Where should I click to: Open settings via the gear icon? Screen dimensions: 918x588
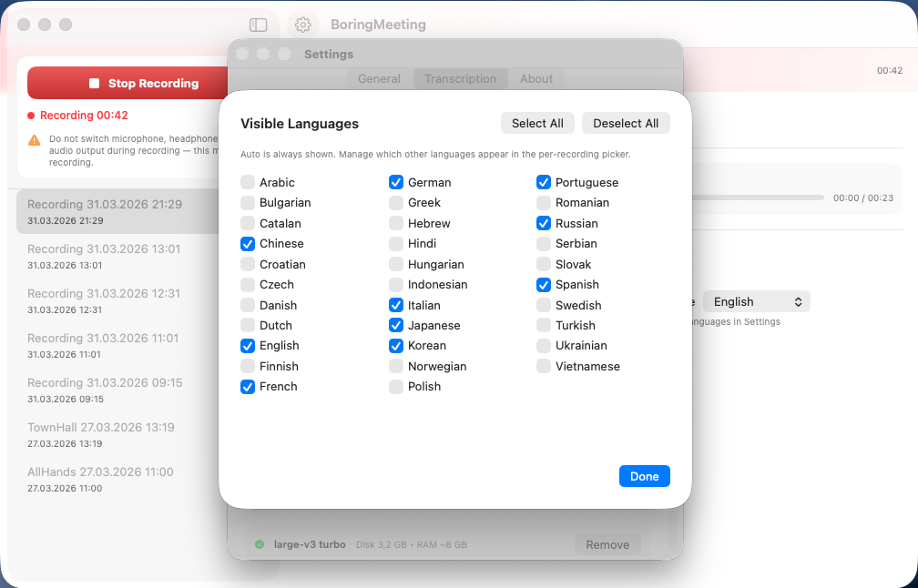point(303,25)
